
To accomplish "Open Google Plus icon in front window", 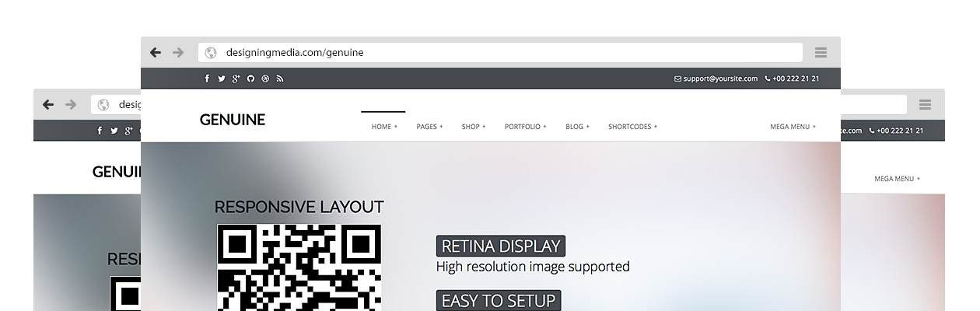I will [x=236, y=79].
